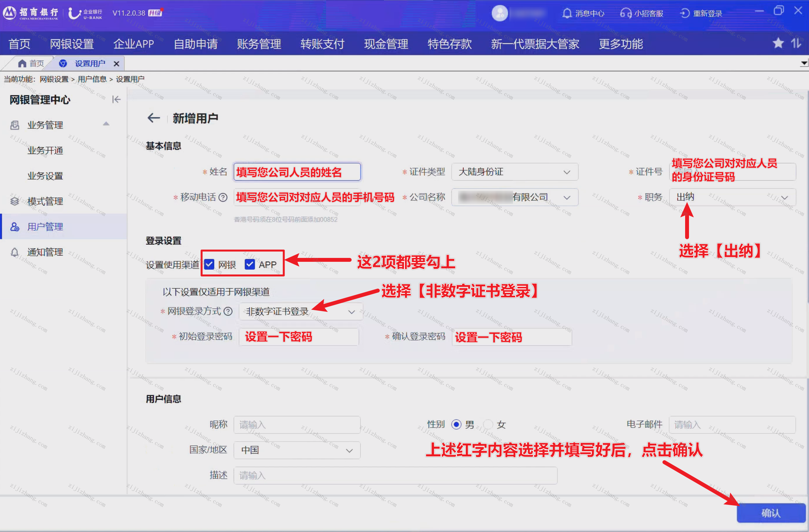This screenshot has width=809, height=532.
Task: Click the 业务管理 sidebar icon
Action: point(15,125)
